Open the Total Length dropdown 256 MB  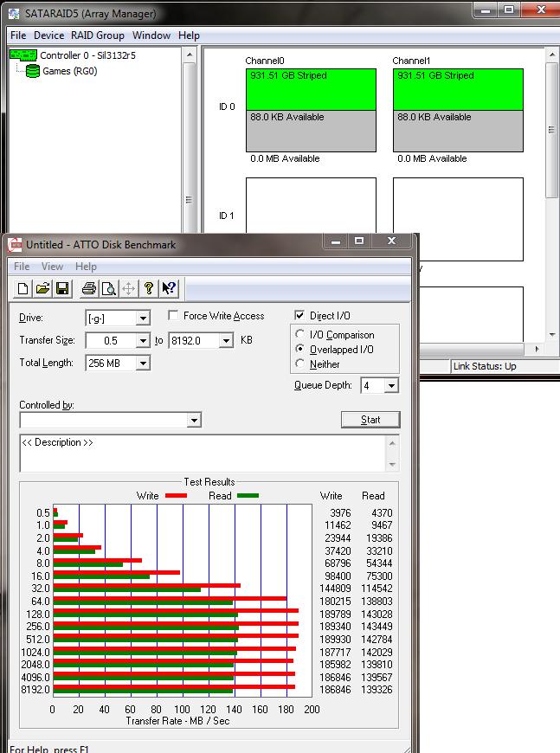tap(143, 364)
